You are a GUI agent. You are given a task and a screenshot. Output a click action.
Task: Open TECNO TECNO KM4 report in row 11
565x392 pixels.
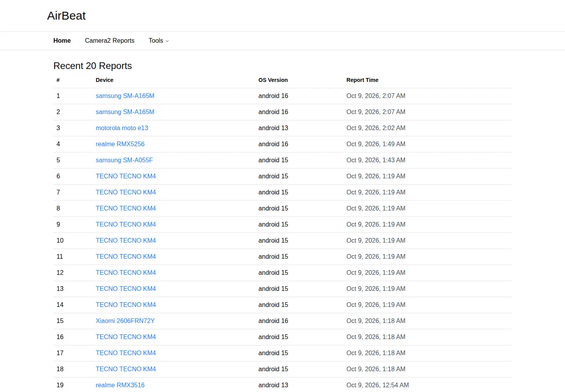126,257
